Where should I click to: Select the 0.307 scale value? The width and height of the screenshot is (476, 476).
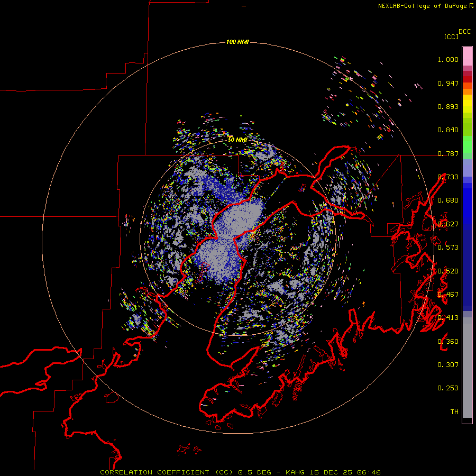[448, 365]
